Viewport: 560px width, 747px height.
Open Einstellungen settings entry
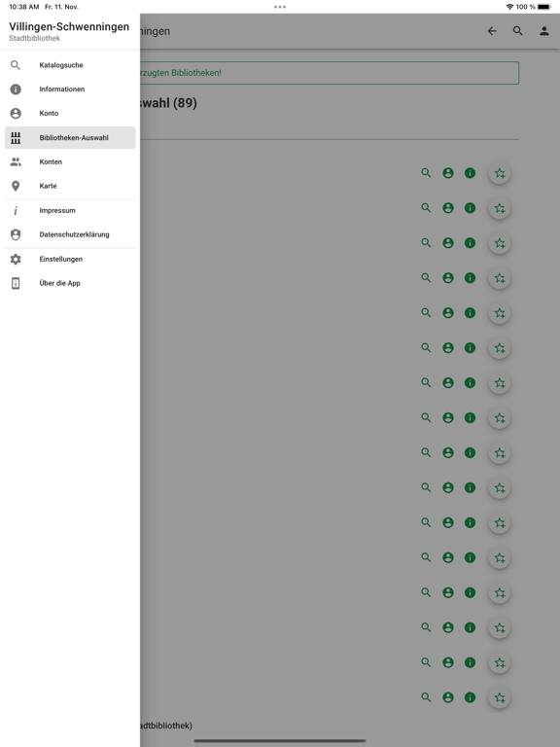70,259
